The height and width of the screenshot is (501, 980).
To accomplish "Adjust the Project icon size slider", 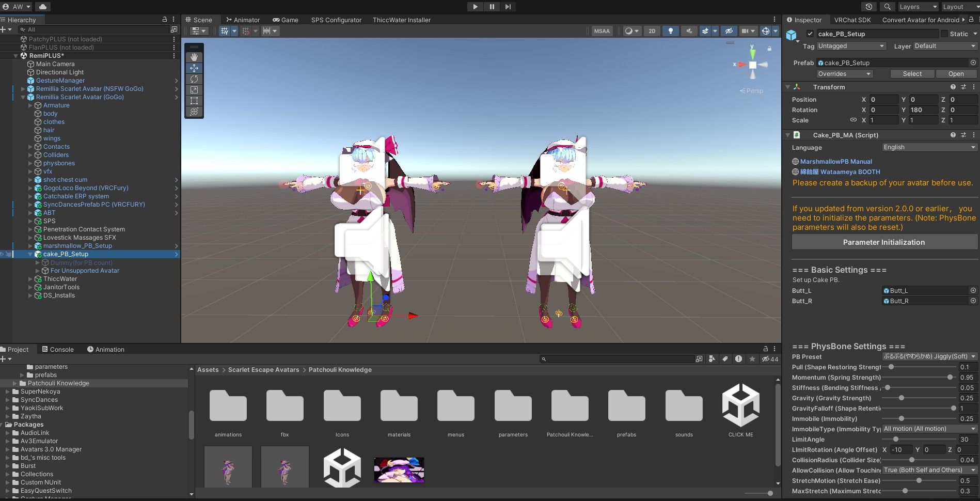I will point(758,493).
